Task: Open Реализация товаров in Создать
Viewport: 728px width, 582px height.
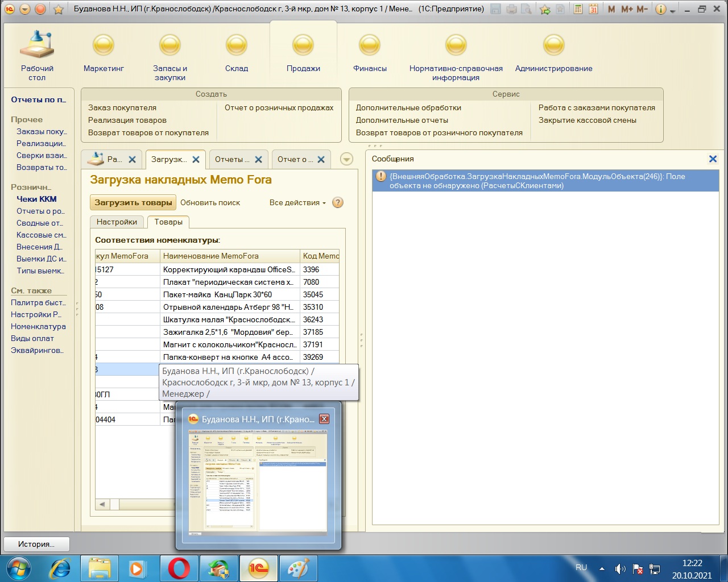Action: point(127,120)
